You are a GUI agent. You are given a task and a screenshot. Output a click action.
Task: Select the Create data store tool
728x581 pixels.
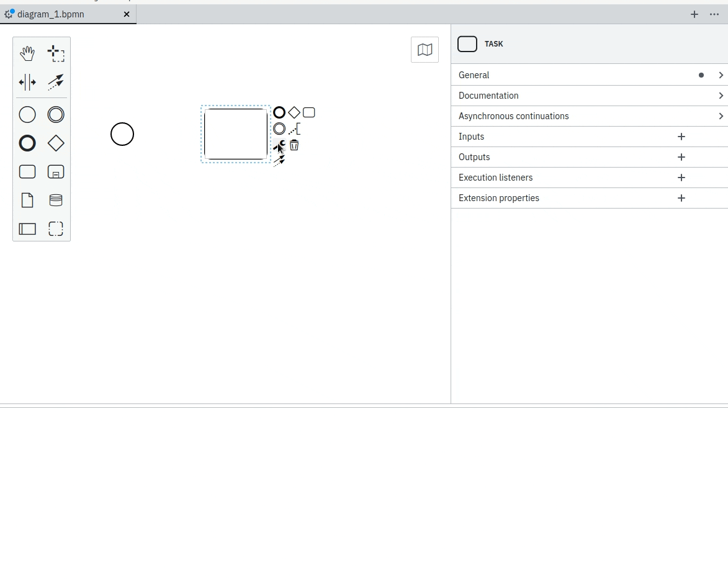coord(56,200)
